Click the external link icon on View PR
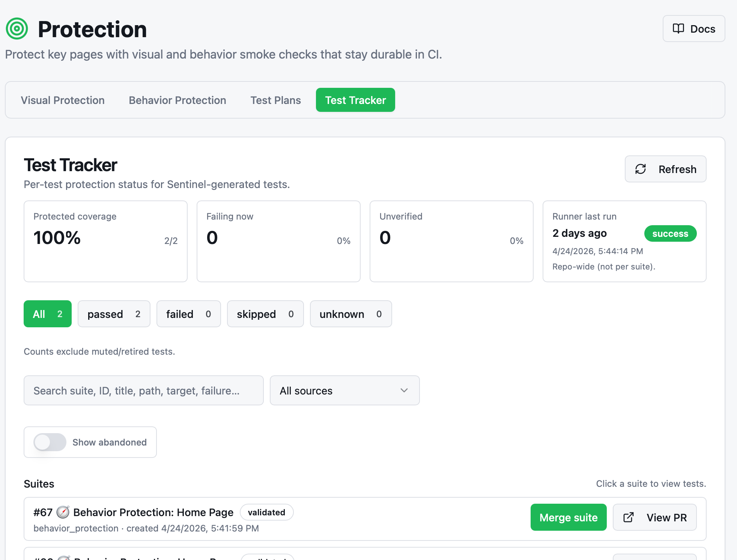The width and height of the screenshot is (737, 560). [x=629, y=517]
